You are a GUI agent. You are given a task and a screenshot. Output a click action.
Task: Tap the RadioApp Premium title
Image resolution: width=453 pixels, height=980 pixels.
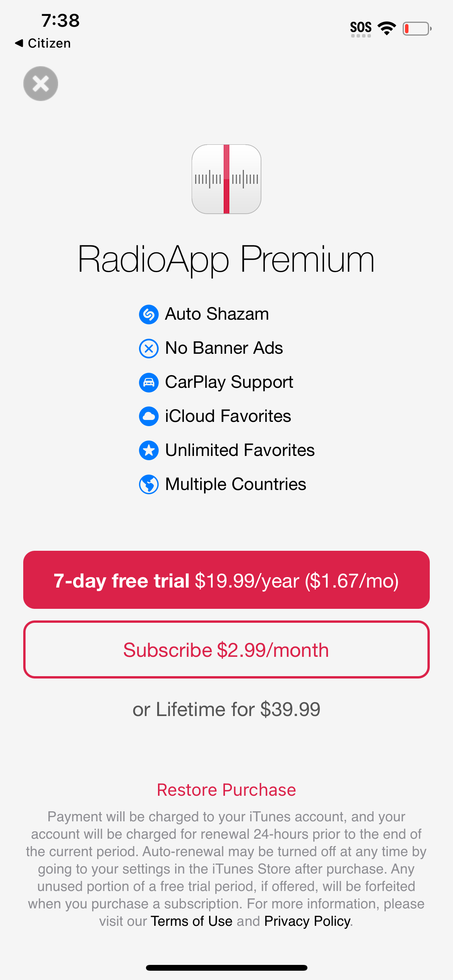[226, 259]
